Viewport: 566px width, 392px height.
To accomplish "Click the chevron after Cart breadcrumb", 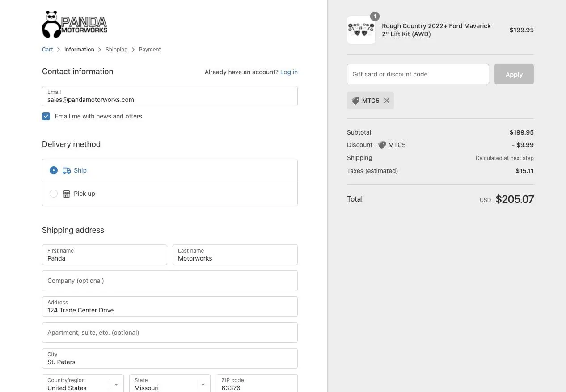I will click(59, 50).
